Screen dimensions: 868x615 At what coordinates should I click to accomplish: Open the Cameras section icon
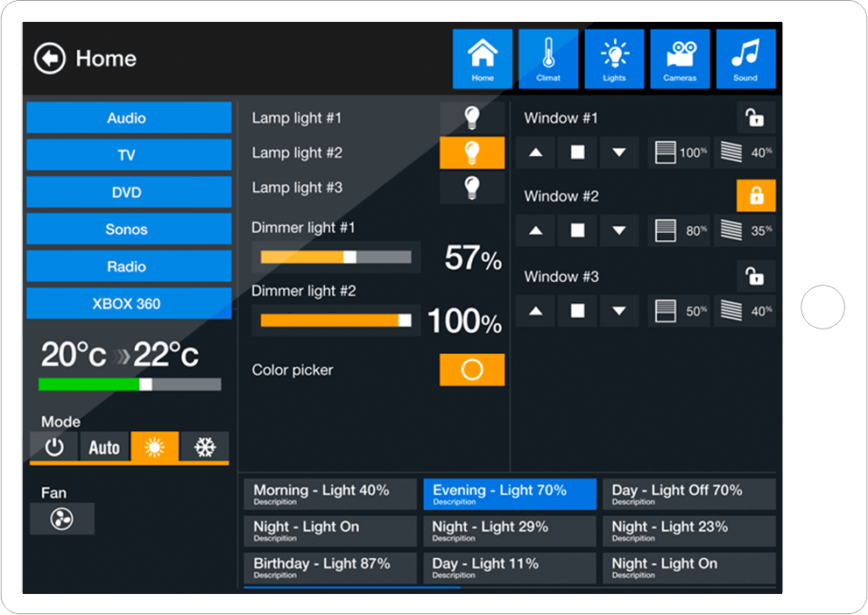click(680, 59)
